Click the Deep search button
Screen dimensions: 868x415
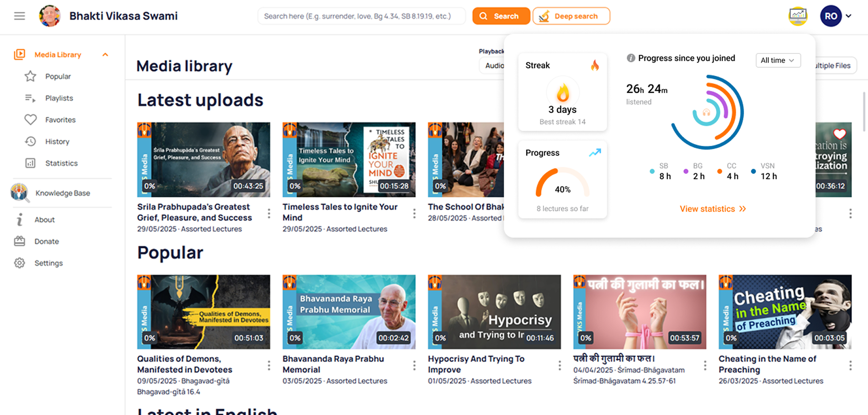pyautogui.click(x=571, y=16)
